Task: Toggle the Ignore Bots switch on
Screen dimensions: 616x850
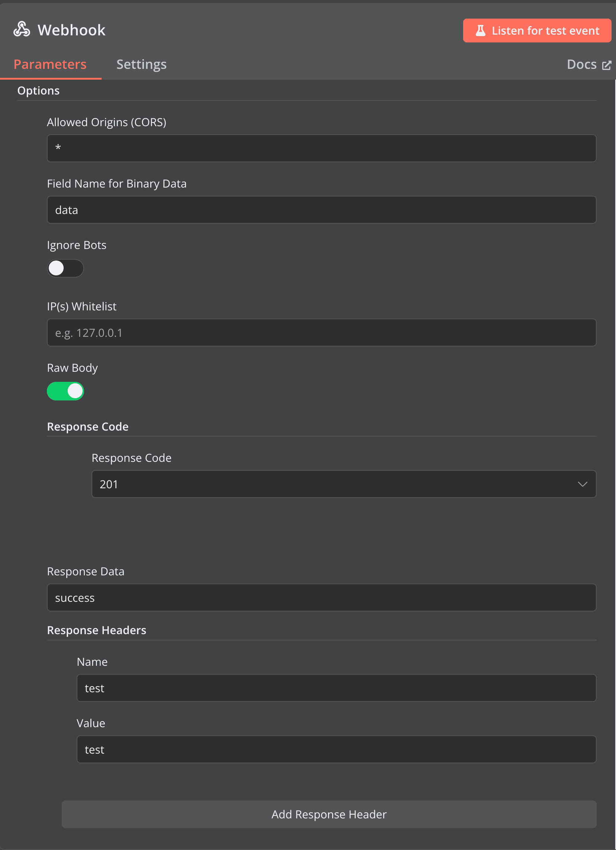Action: click(x=65, y=268)
